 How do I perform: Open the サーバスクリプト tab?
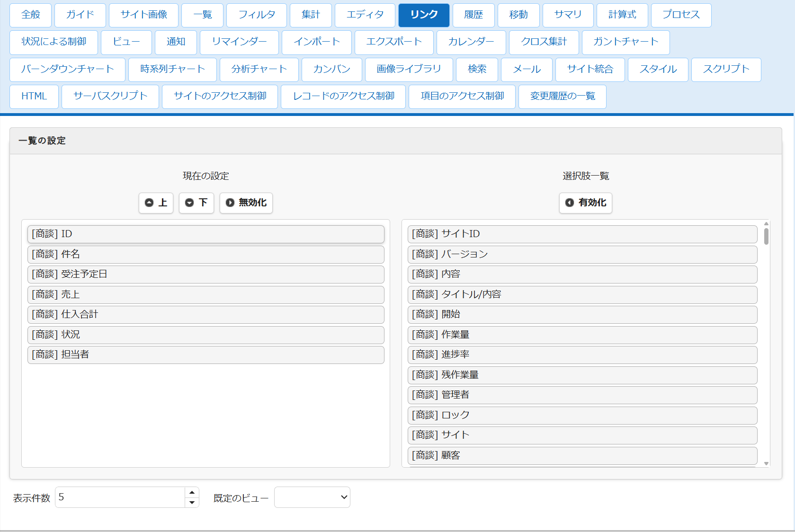point(110,97)
